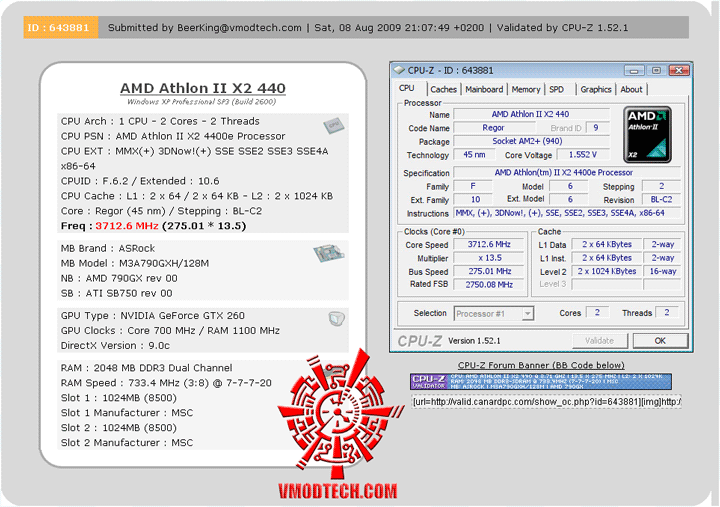The image size is (720, 507).
Task: Click the CPU chip icon in specs panel
Action: pos(334,125)
